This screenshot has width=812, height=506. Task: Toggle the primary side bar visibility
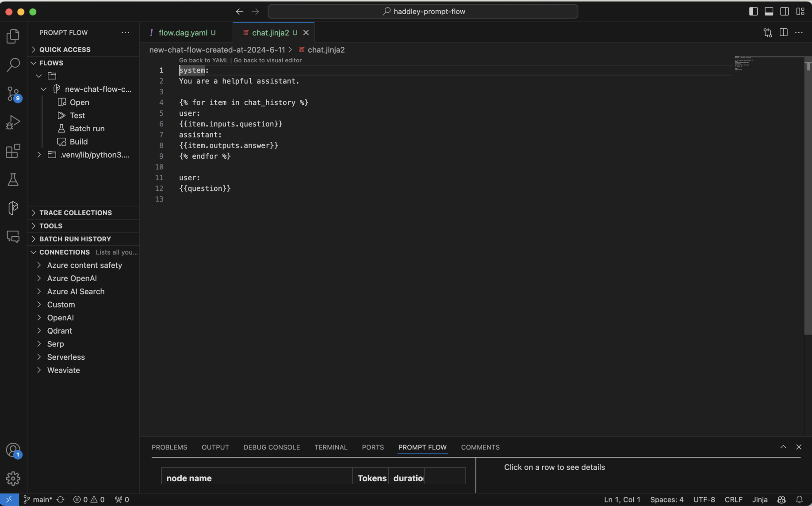(x=753, y=11)
